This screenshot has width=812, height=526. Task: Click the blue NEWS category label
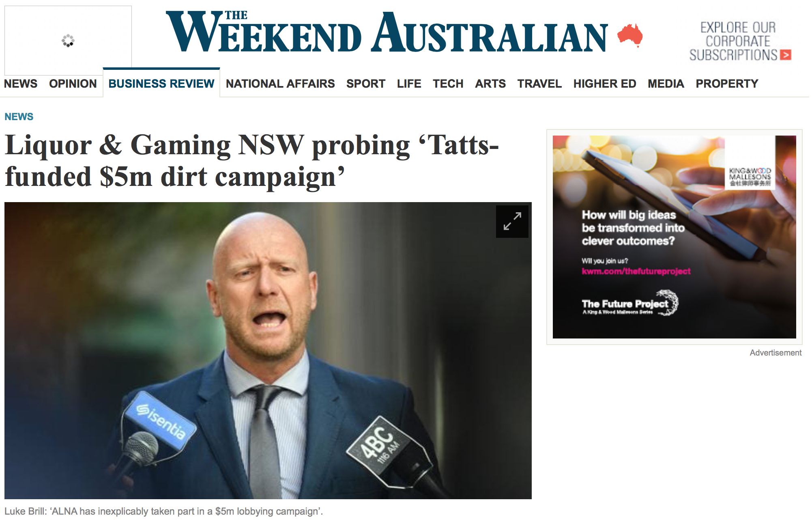(x=19, y=116)
